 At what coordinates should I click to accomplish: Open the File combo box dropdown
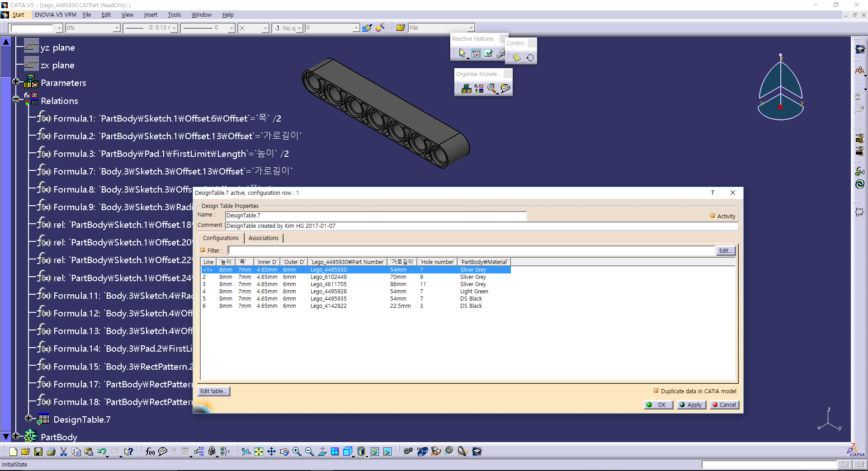(471, 28)
